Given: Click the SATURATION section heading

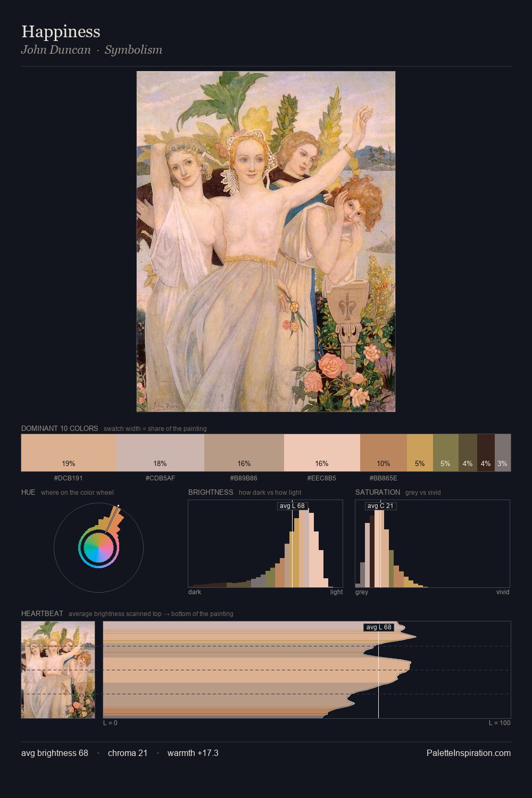Looking at the screenshot, I should pos(378,492).
